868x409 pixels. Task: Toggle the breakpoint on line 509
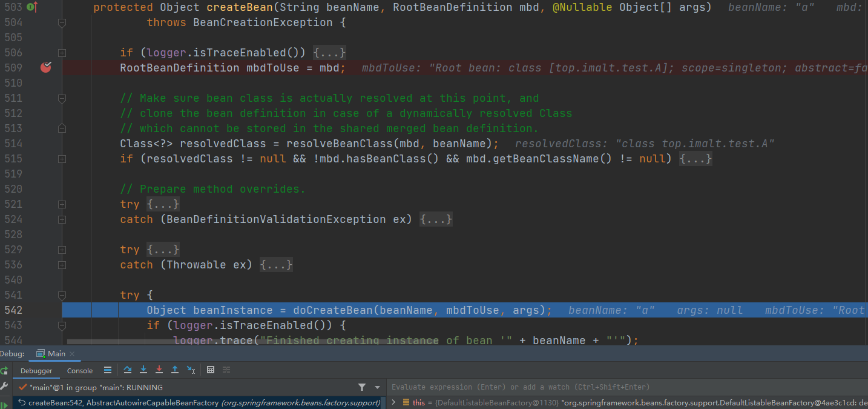(x=46, y=68)
